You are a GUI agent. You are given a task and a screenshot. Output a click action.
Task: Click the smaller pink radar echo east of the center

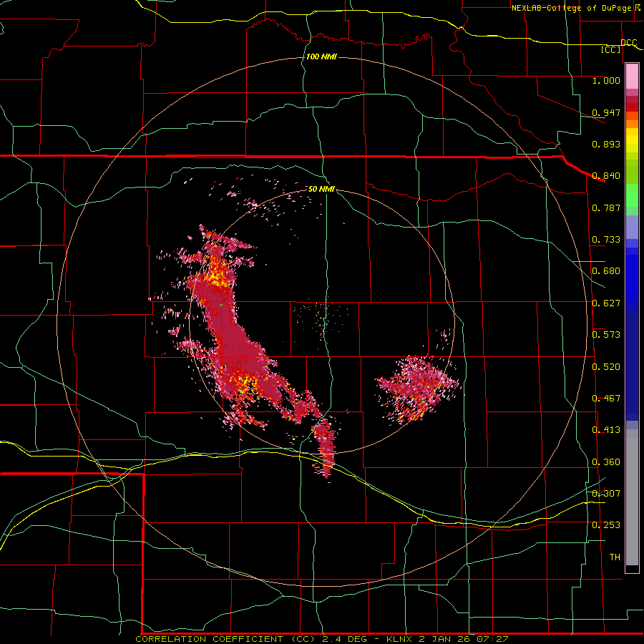(417, 386)
